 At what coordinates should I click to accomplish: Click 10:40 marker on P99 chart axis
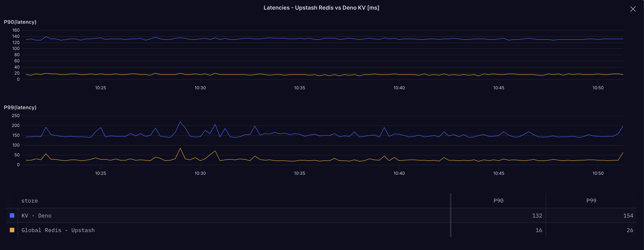coord(399,173)
